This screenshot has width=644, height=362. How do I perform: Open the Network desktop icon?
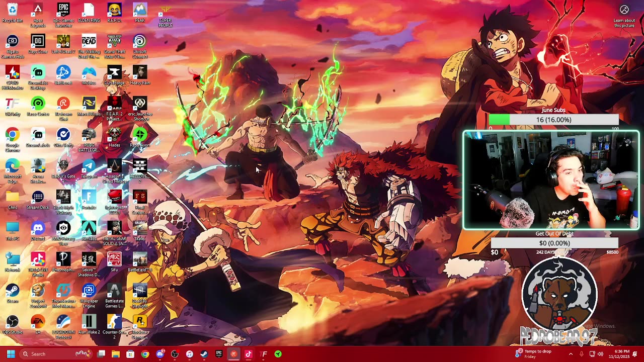(x=12, y=262)
